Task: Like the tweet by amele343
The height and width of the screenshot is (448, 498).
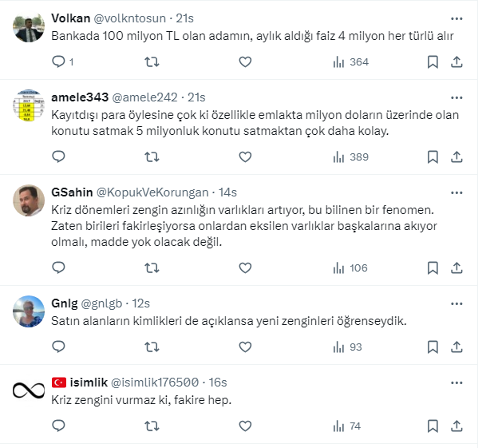Action: tap(245, 157)
